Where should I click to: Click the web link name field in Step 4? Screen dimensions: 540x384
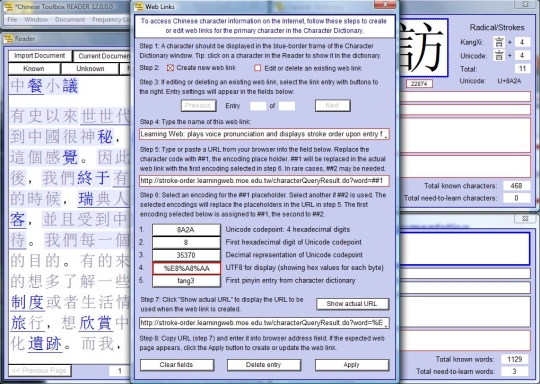[x=264, y=134]
